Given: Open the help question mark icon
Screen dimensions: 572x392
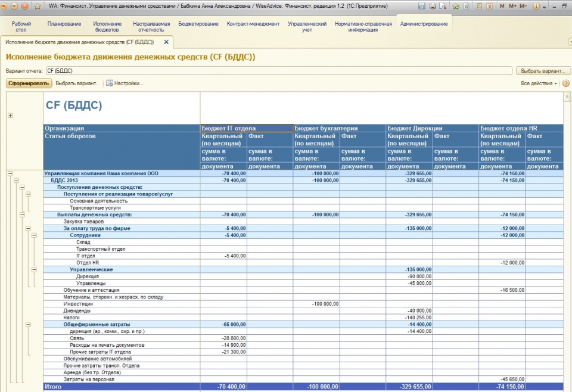Looking at the screenshot, I should [565, 83].
